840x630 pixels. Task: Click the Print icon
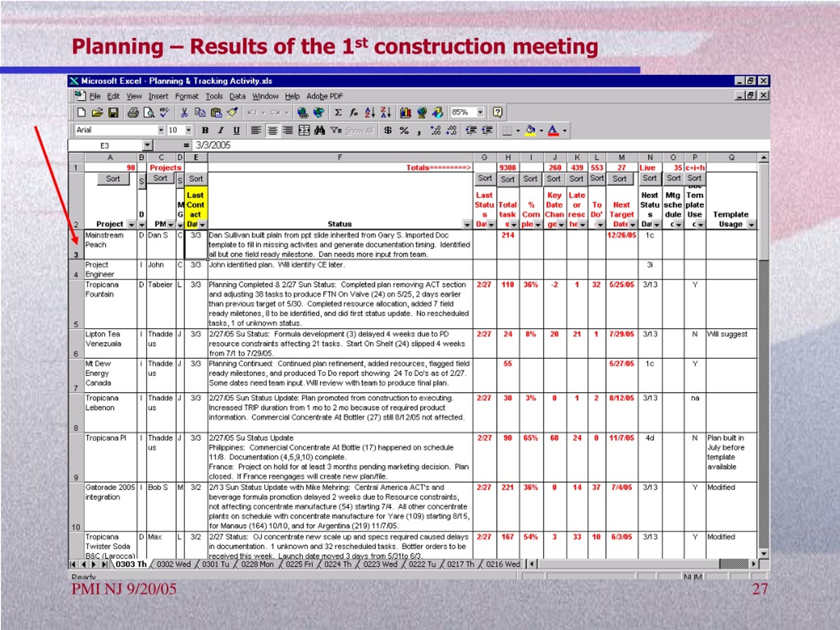pos(133,113)
